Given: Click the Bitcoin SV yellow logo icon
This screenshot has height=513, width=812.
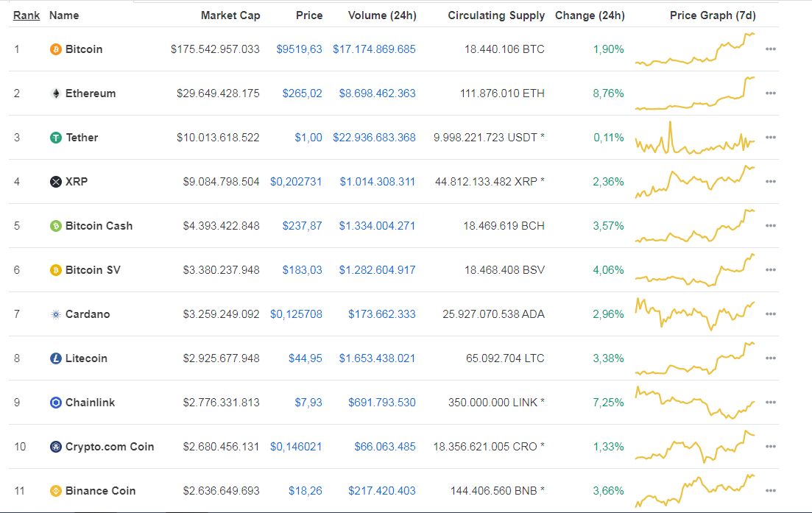Looking at the screenshot, I should pyautogui.click(x=55, y=270).
